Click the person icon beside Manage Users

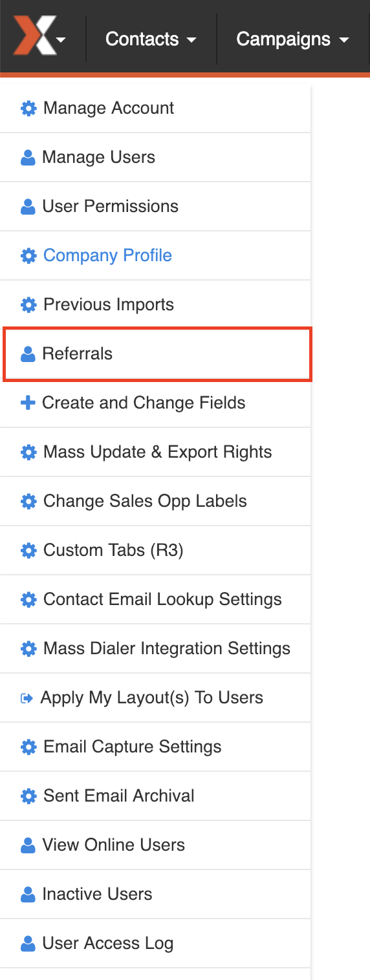(28, 158)
